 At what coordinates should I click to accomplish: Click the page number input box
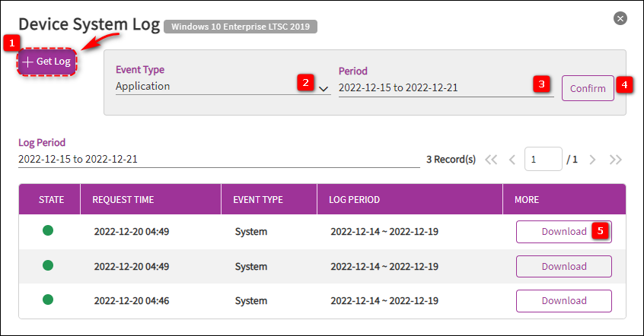click(544, 160)
